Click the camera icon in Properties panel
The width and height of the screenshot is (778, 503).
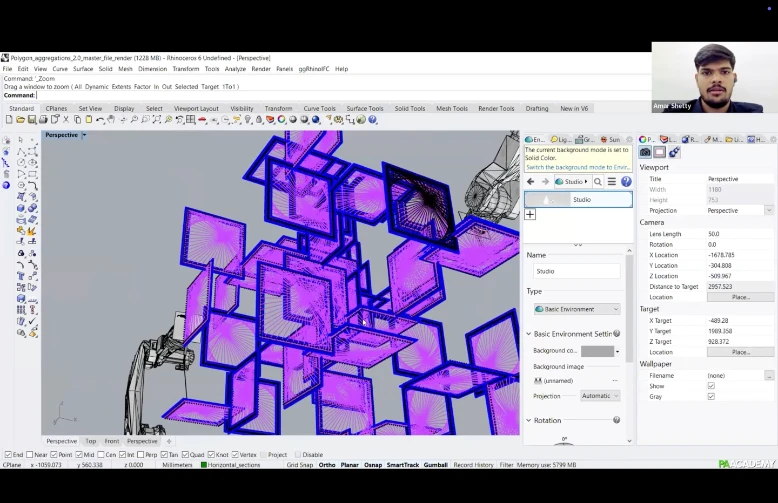[x=646, y=152]
